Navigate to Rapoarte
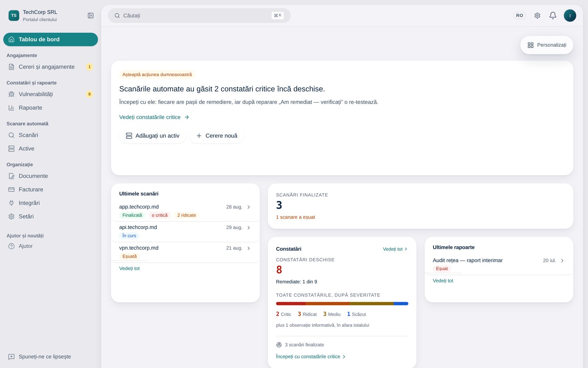 (51, 108)
